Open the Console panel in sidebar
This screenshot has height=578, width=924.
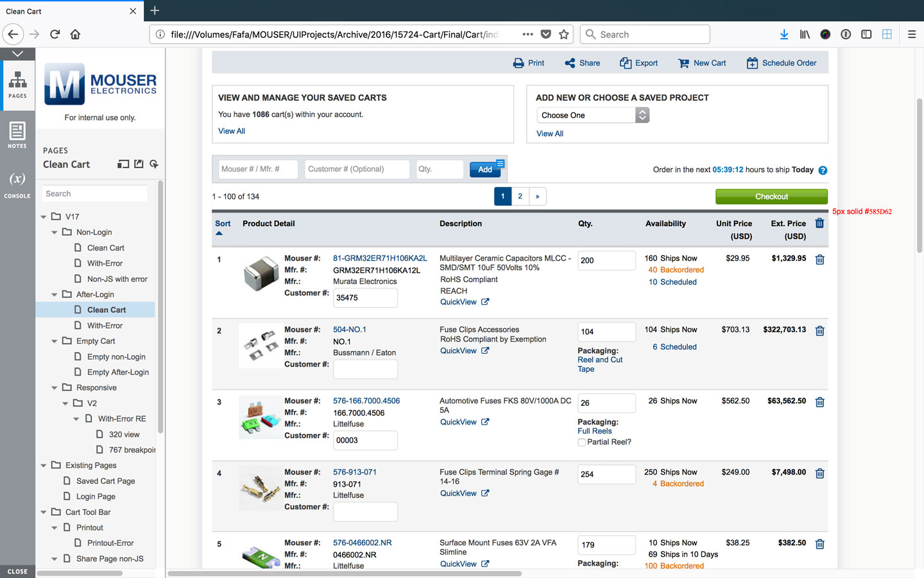point(17,184)
